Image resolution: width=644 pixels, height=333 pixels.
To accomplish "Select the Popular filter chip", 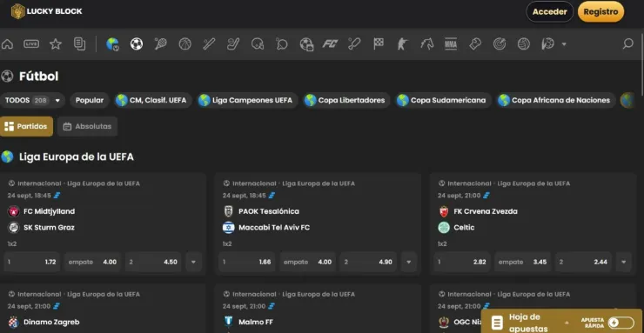I will [x=90, y=100].
